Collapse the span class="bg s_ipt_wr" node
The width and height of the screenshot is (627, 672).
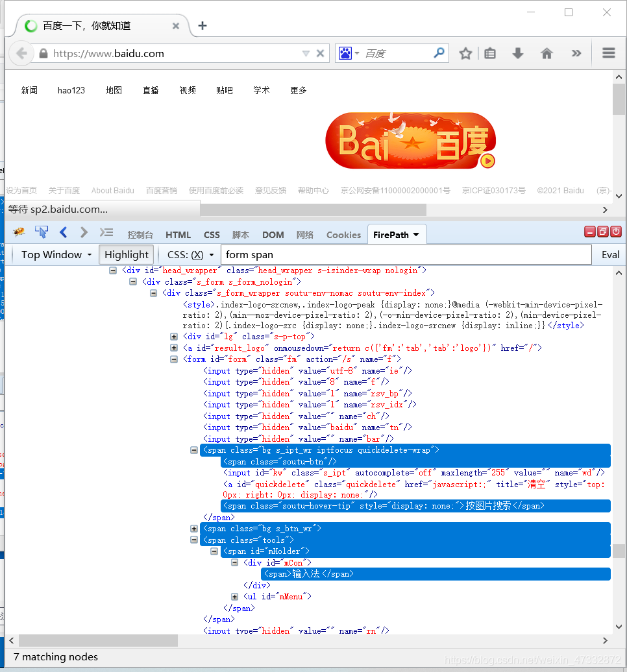pos(194,450)
